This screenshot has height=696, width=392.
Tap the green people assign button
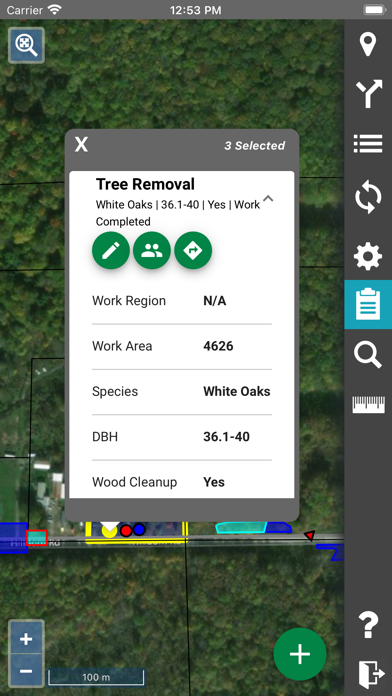pyautogui.click(x=152, y=250)
